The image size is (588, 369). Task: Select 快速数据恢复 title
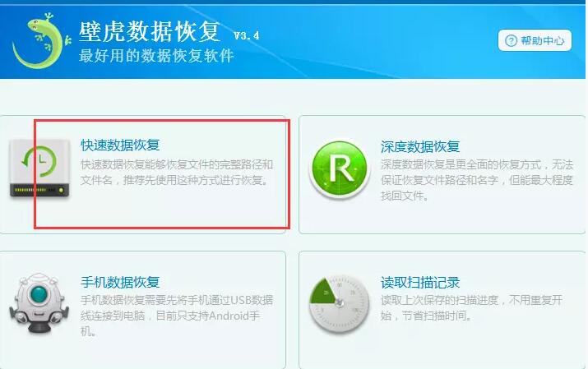120,145
